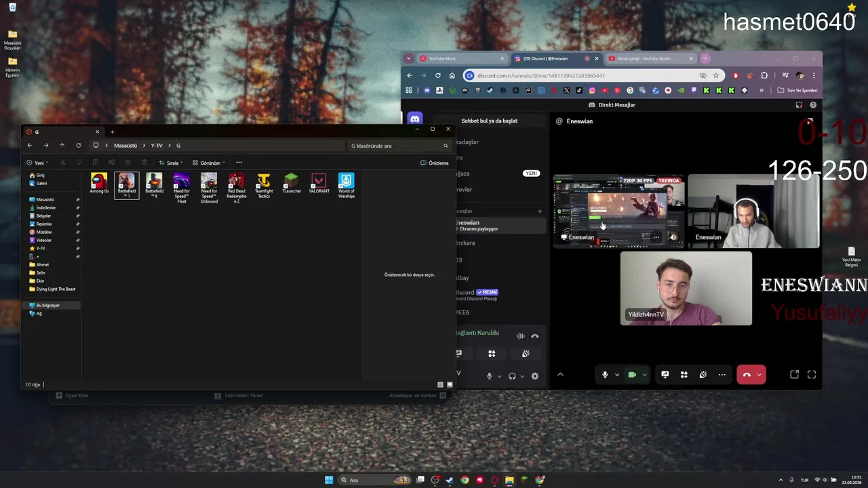
Task: Share your screen in Discord call bar
Action: (665, 374)
